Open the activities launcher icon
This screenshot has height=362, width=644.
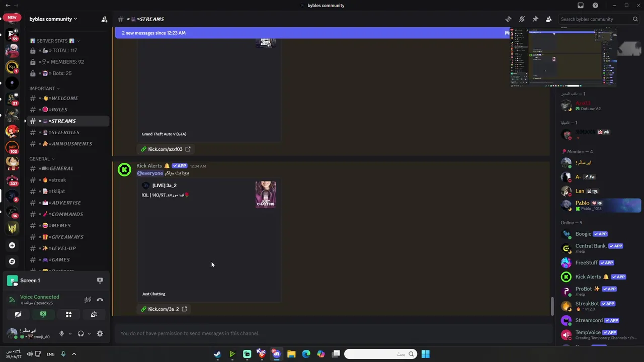(x=68, y=314)
